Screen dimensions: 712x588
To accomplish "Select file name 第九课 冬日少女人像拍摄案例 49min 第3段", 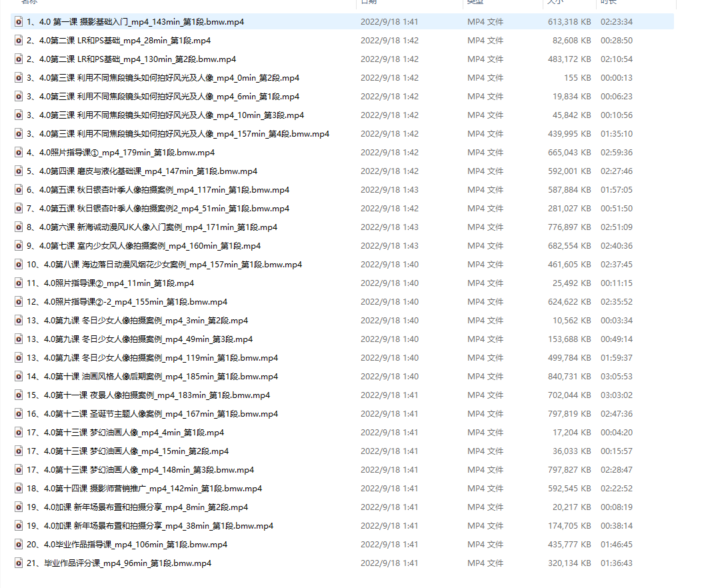I will click(139, 339).
